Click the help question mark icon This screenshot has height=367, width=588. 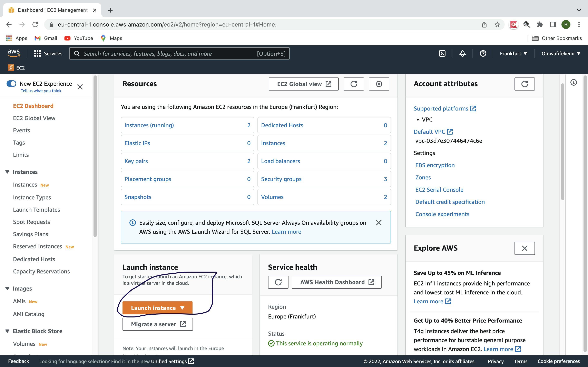click(x=483, y=53)
